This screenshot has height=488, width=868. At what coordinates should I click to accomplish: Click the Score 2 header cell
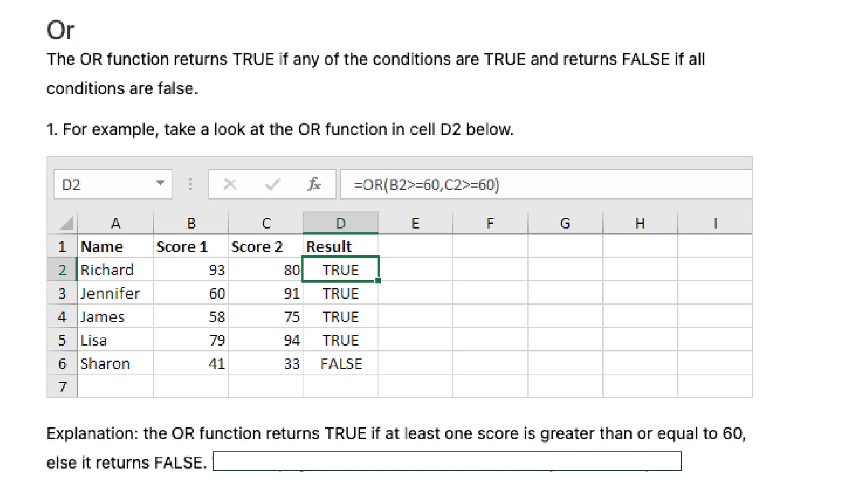(266, 246)
